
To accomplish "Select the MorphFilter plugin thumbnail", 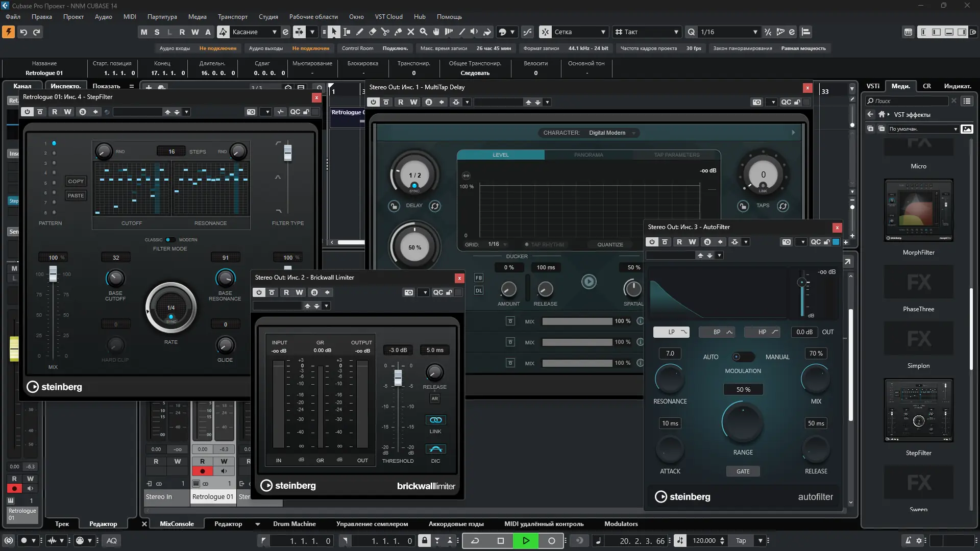I will (918, 210).
